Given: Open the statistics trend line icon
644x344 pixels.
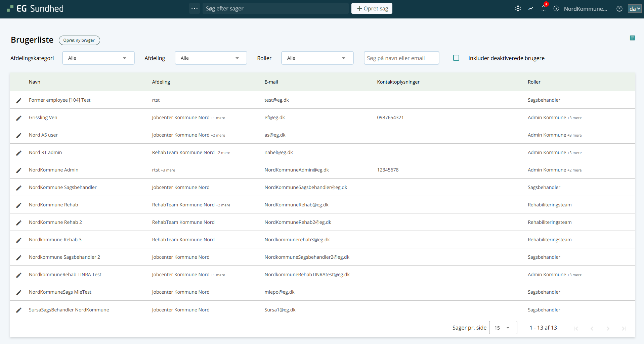Looking at the screenshot, I should pos(531,9).
